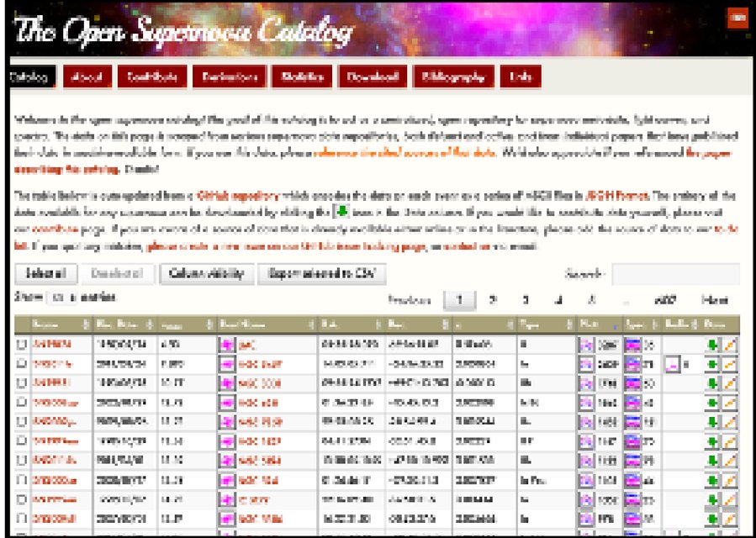Open the SN1987A supernova link
The width and height of the screenshot is (756, 538).
click(x=51, y=345)
